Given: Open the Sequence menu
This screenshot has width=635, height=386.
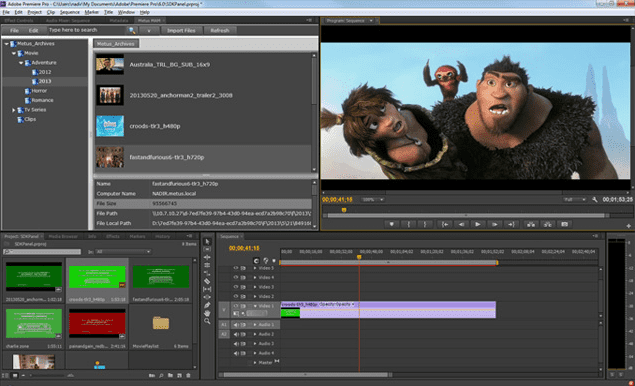Looking at the screenshot, I should [x=70, y=12].
